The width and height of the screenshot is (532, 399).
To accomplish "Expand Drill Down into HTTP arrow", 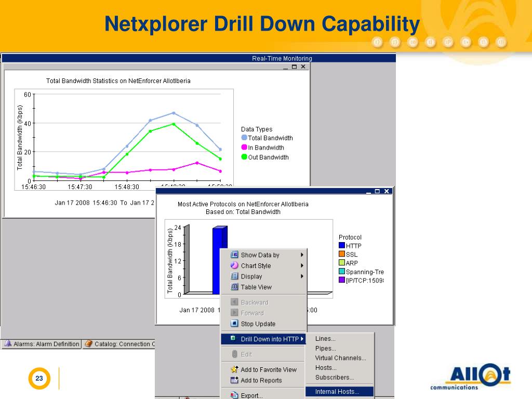I will pos(302,339).
